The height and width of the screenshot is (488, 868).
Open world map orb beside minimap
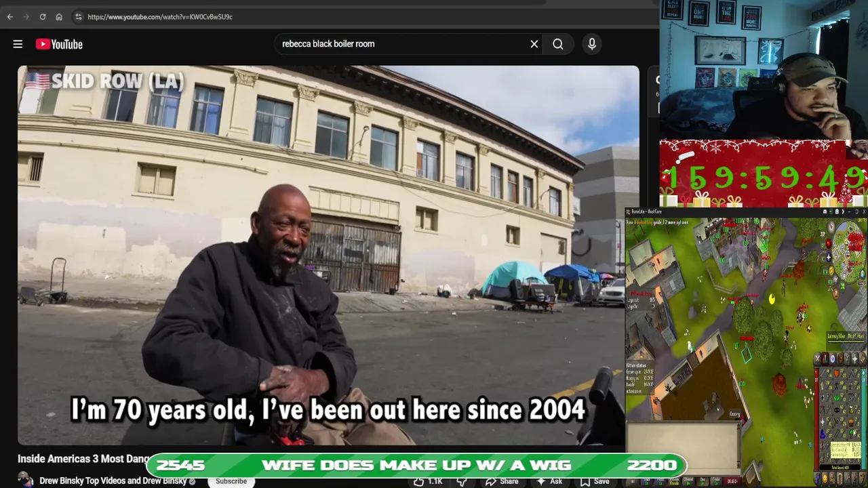[x=863, y=274]
